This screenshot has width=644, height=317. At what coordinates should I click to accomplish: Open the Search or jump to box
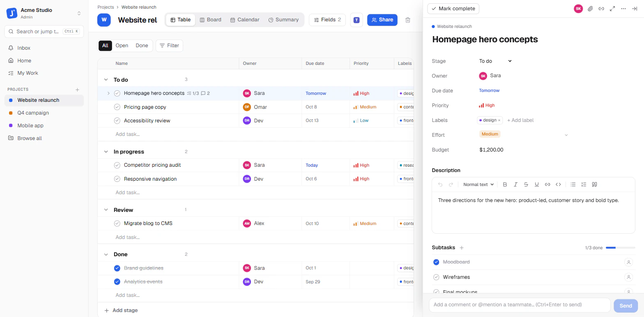[x=44, y=31]
